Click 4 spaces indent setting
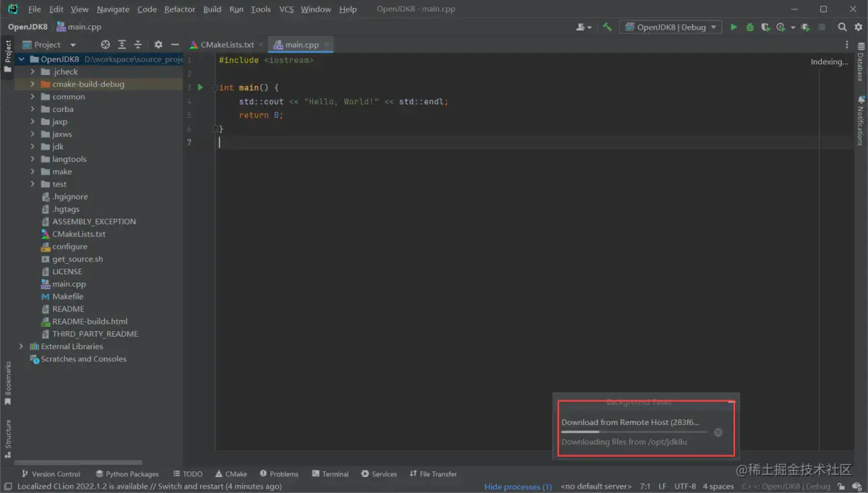Image resolution: width=868 pixels, height=493 pixels. click(718, 486)
